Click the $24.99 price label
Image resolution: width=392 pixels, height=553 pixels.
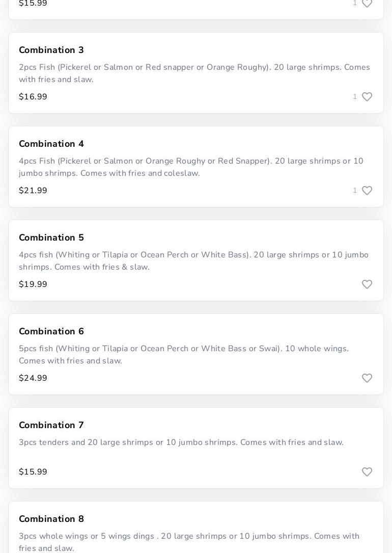tap(33, 378)
